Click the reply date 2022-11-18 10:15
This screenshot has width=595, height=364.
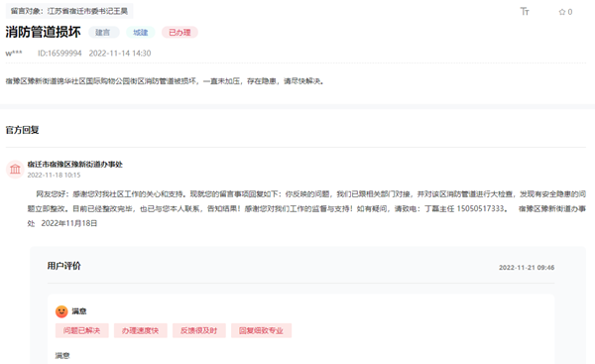(x=54, y=175)
